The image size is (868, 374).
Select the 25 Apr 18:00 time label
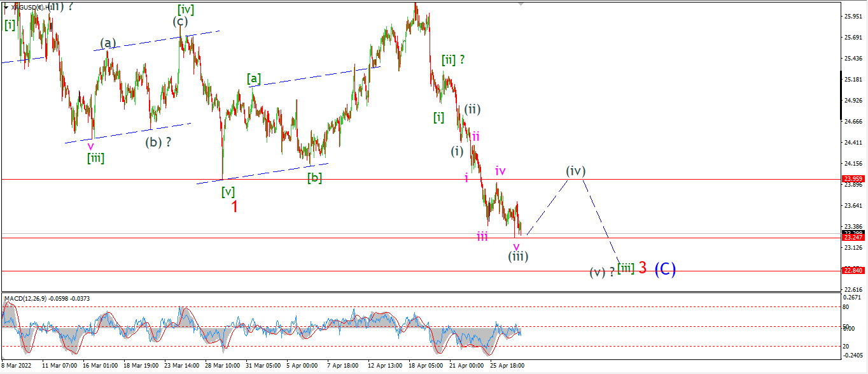(x=507, y=366)
